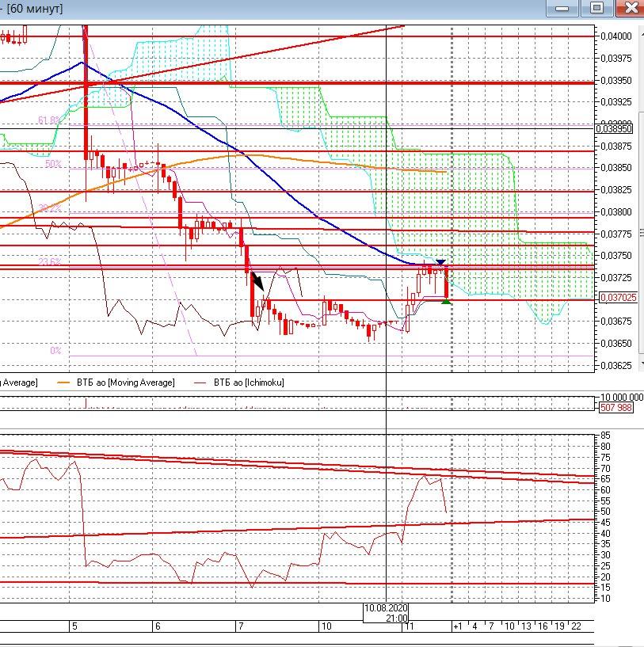Select the red Ichimoku legend marker
644x647 pixels.
point(200,382)
